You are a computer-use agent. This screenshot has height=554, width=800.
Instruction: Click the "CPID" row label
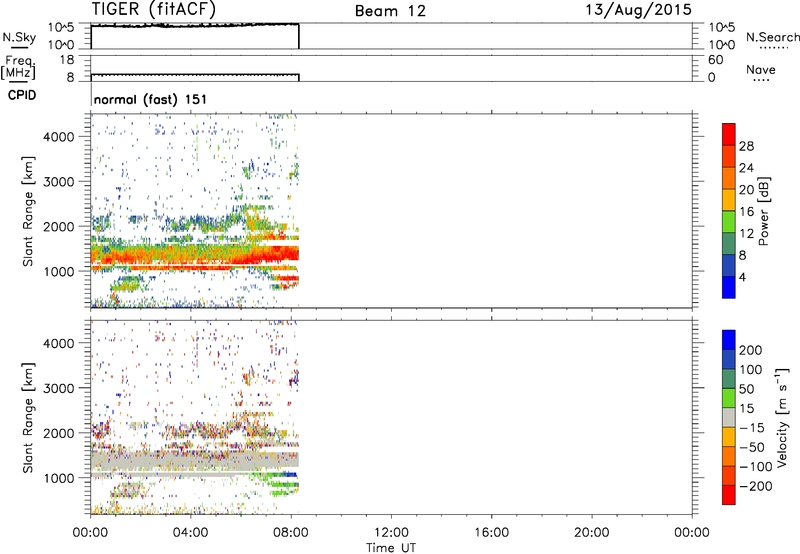tap(22, 96)
